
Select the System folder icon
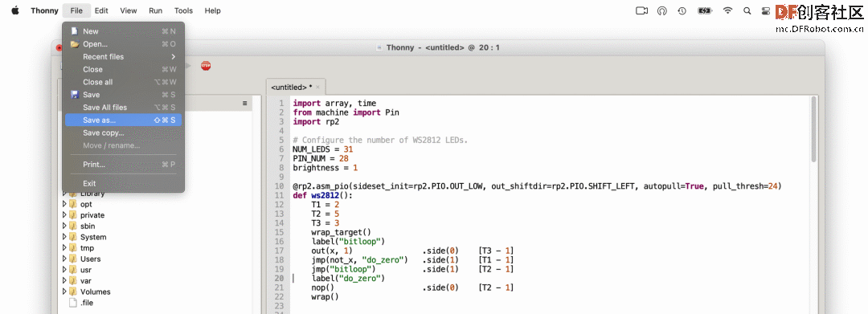coord(72,237)
